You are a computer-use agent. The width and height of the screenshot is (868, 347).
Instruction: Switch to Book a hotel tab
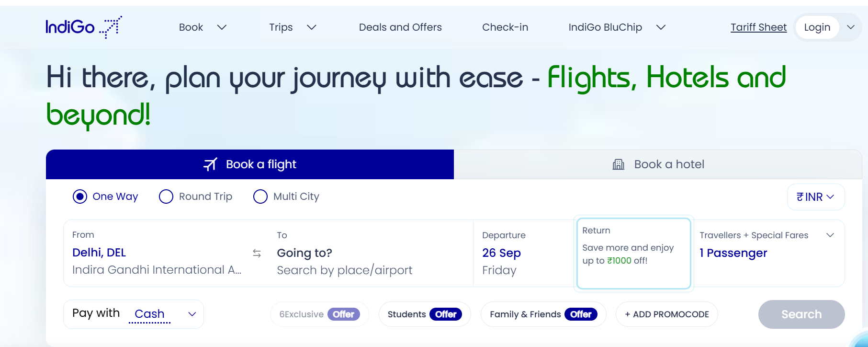(x=658, y=164)
